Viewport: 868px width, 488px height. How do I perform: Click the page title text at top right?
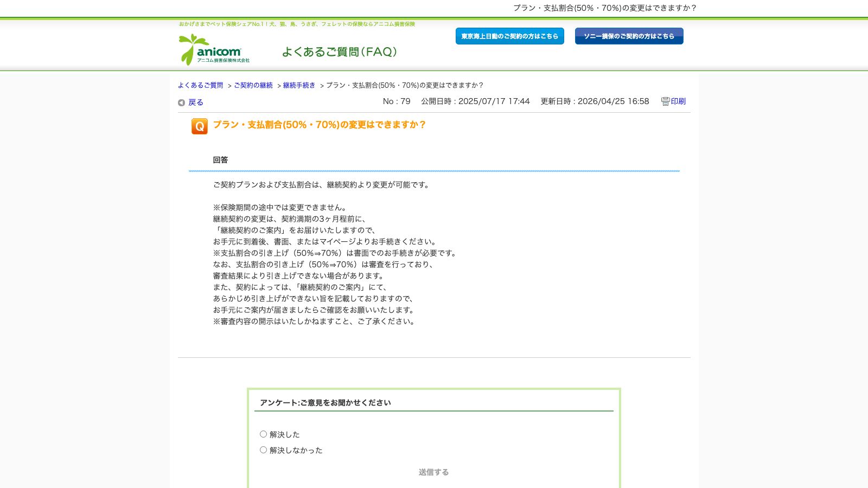coord(605,8)
